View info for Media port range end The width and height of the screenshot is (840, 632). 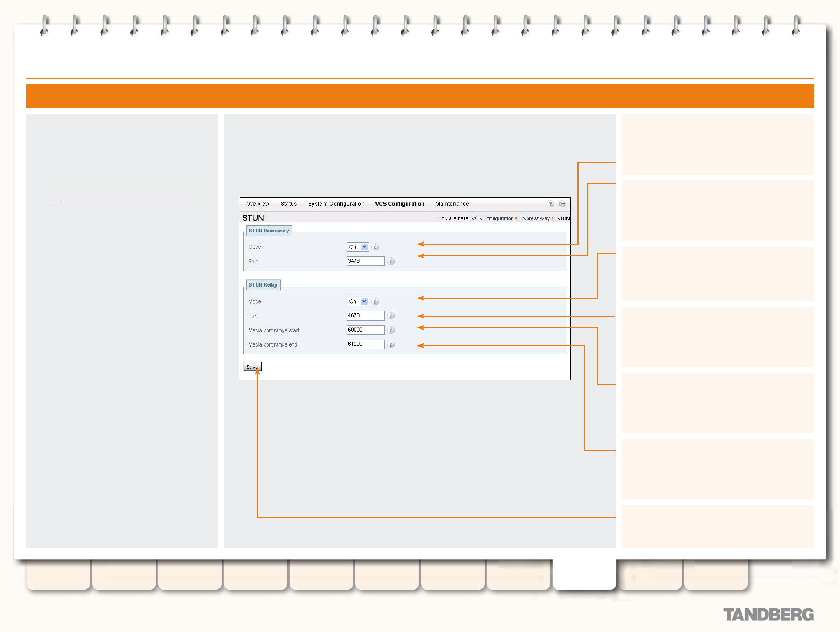point(391,345)
